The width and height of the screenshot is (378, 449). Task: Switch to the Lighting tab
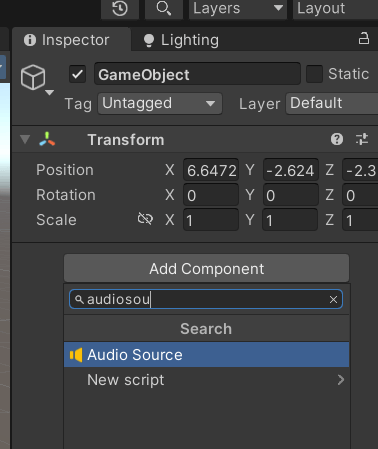[x=182, y=40]
